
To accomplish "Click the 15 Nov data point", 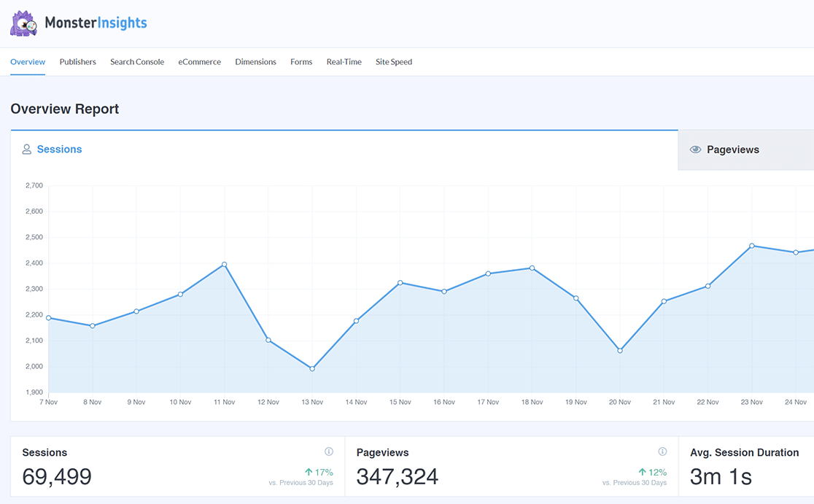I will [x=400, y=283].
